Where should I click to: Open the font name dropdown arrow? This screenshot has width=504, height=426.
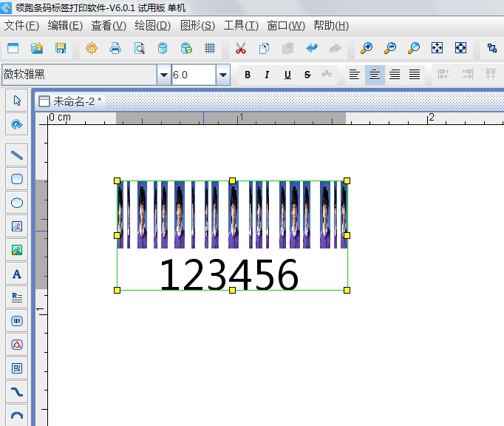(x=163, y=75)
